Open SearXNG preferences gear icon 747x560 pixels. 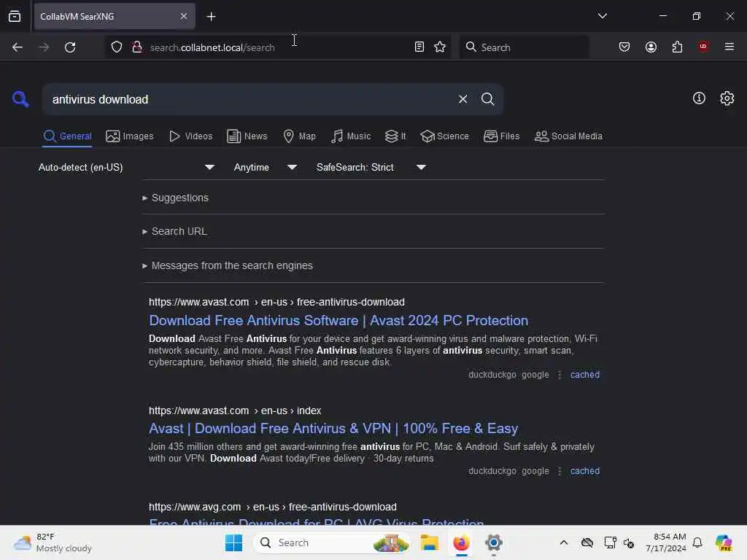pyautogui.click(x=727, y=98)
